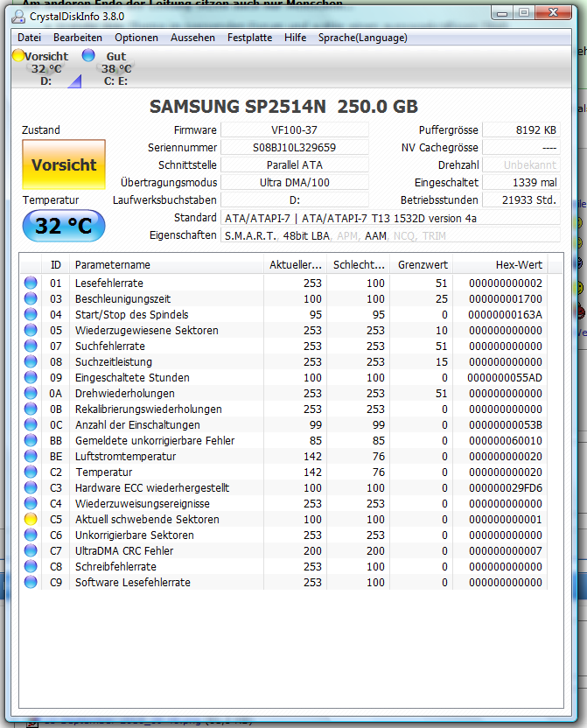The width and height of the screenshot is (587, 728).
Task: Click the status icon for Drehwiederholungen row
Action: pos(31,393)
